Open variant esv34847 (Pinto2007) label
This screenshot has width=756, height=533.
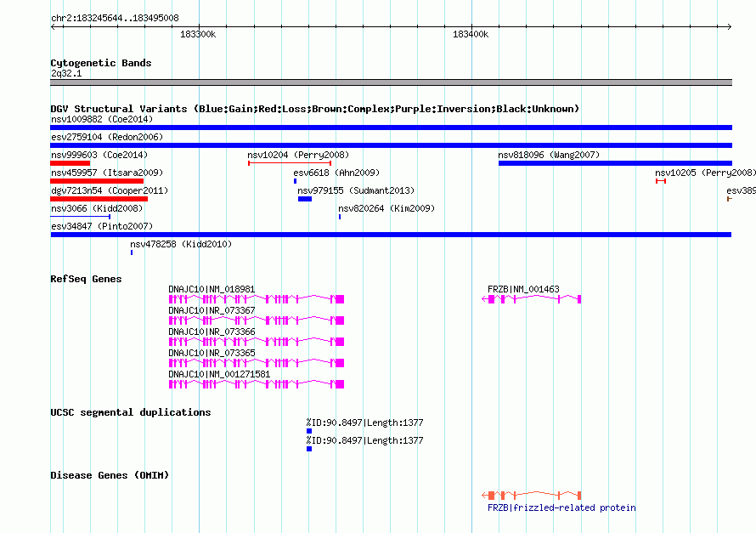(102, 226)
